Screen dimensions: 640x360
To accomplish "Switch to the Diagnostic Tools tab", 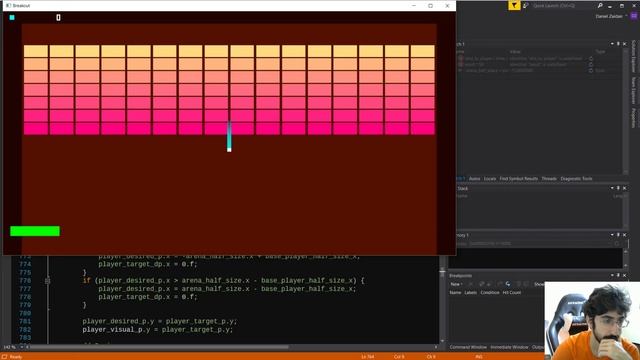I will pyautogui.click(x=576, y=179).
